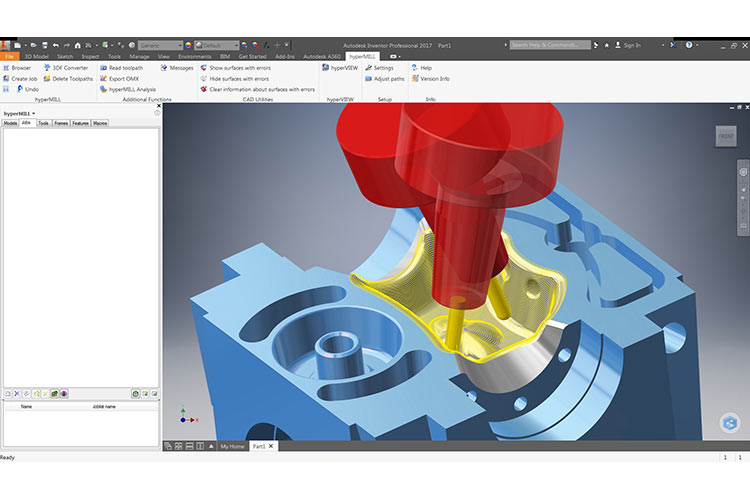The image size is (750, 500).
Task: Expand the Sign In dropdown arrow
Action: (x=663, y=45)
